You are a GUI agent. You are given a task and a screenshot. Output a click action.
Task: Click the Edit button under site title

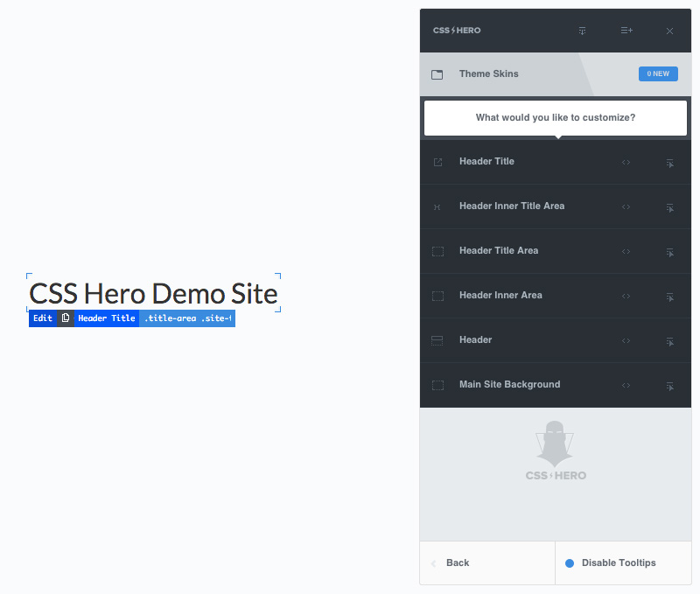43,318
